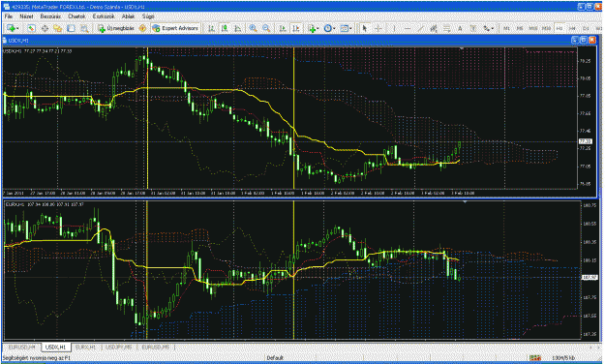Viewport: 605px width, 364px height.
Task: Switch chart to line chart type
Action: tap(238, 28)
